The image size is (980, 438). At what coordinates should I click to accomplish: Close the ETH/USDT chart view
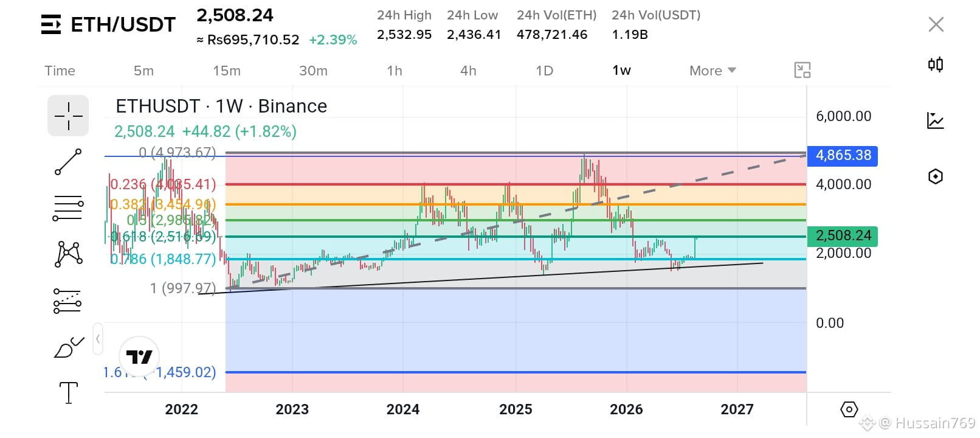tap(936, 24)
